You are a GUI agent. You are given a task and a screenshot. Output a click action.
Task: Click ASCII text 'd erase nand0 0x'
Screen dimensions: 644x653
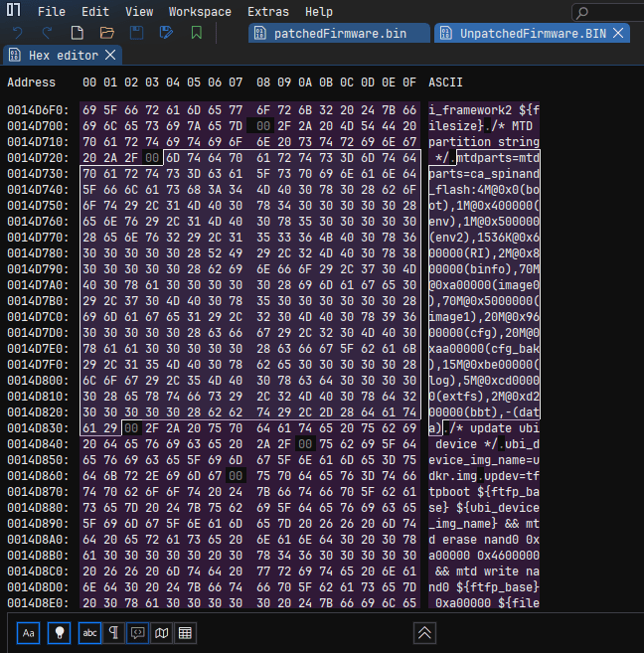coord(484,540)
